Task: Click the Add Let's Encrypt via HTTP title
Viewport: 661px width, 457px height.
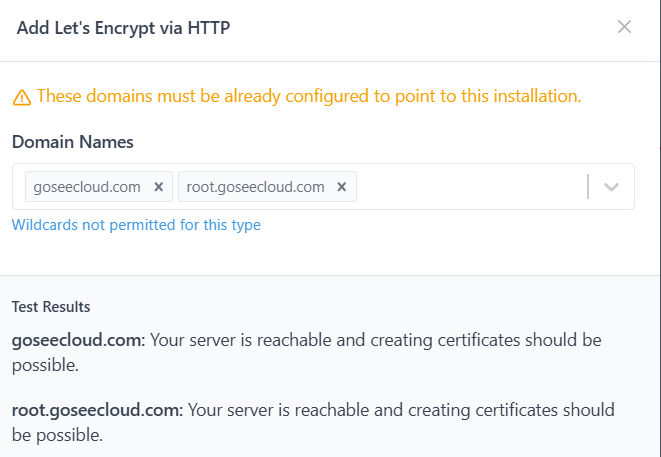Action: tap(124, 27)
